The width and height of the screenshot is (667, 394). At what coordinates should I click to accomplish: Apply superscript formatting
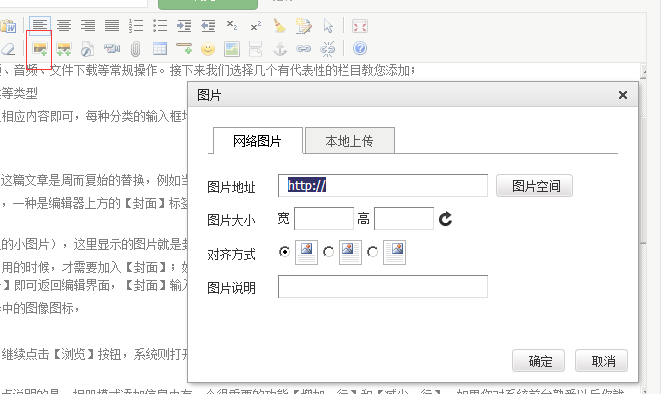click(x=256, y=26)
